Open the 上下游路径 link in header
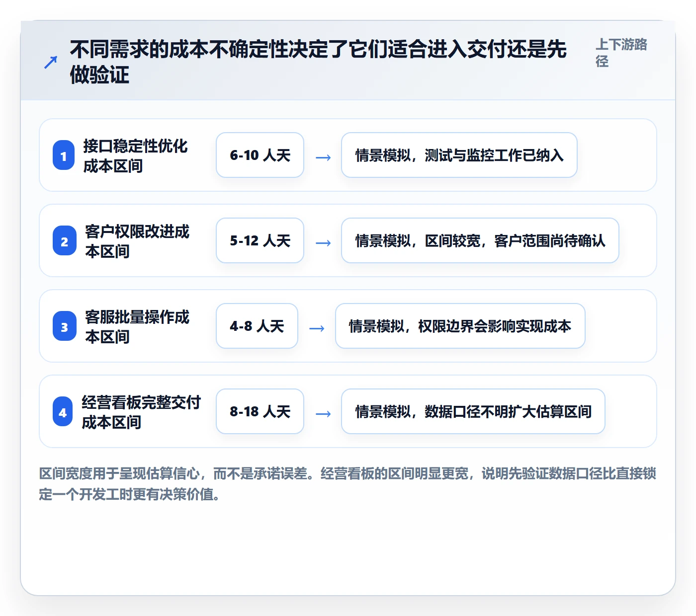 tap(621, 53)
